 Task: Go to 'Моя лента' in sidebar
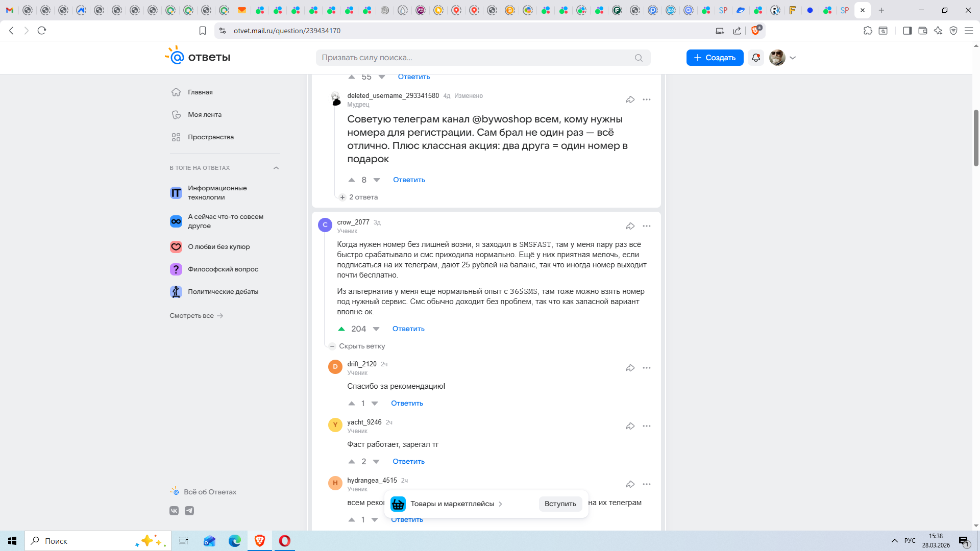[204, 115]
